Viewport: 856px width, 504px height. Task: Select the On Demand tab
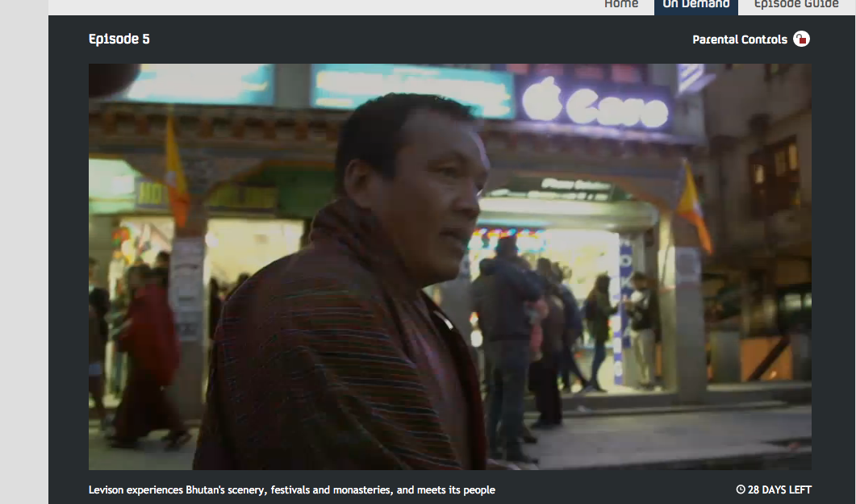click(x=695, y=5)
